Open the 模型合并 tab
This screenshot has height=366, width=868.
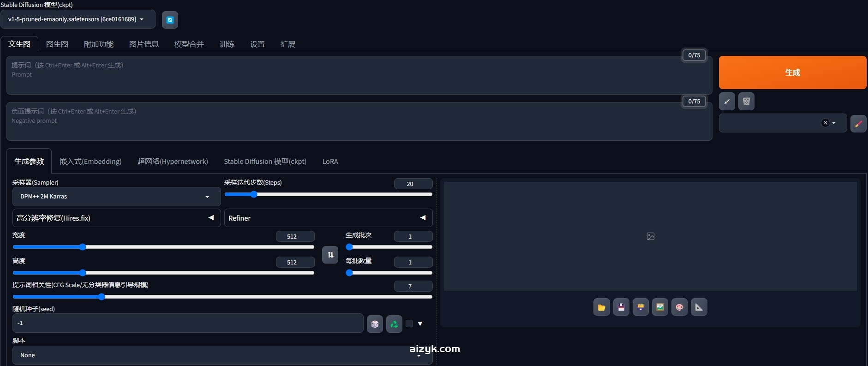(x=189, y=44)
